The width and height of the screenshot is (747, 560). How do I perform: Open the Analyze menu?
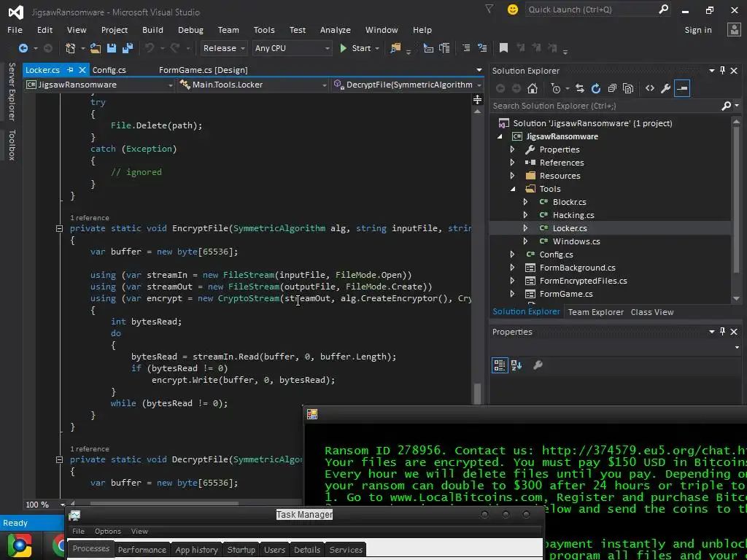(x=336, y=30)
